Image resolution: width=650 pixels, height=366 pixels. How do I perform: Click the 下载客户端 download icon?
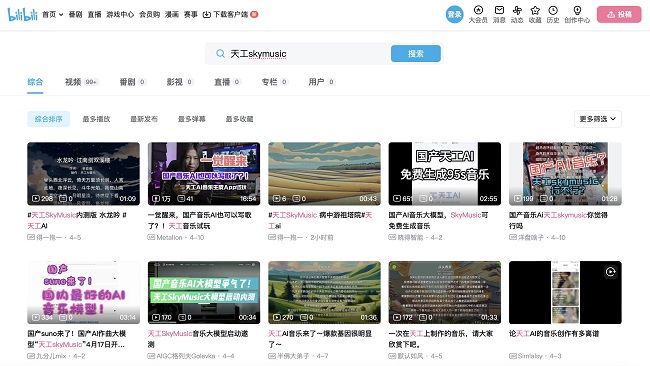pyautogui.click(x=206, y=15)
